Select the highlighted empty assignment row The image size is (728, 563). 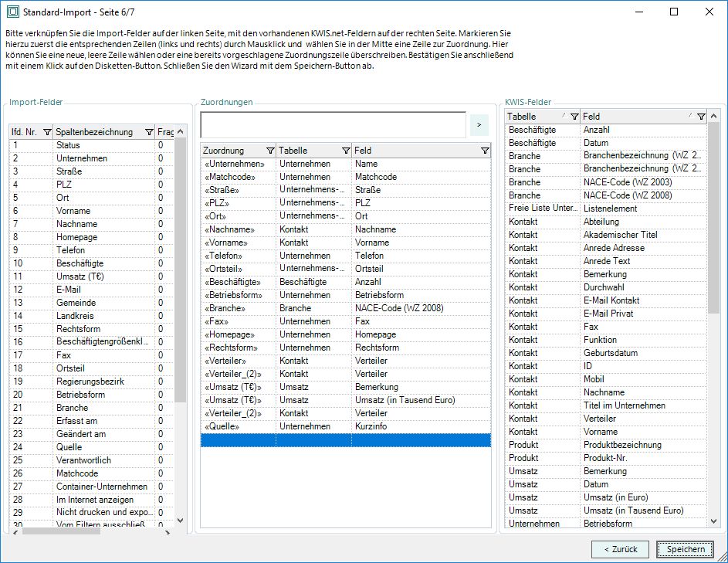345,439
